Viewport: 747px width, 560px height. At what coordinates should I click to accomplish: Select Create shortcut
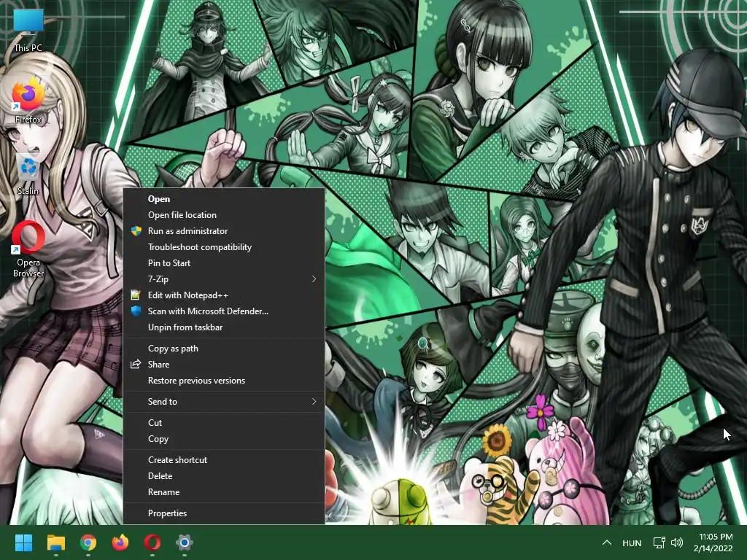(x=224, y=460)
